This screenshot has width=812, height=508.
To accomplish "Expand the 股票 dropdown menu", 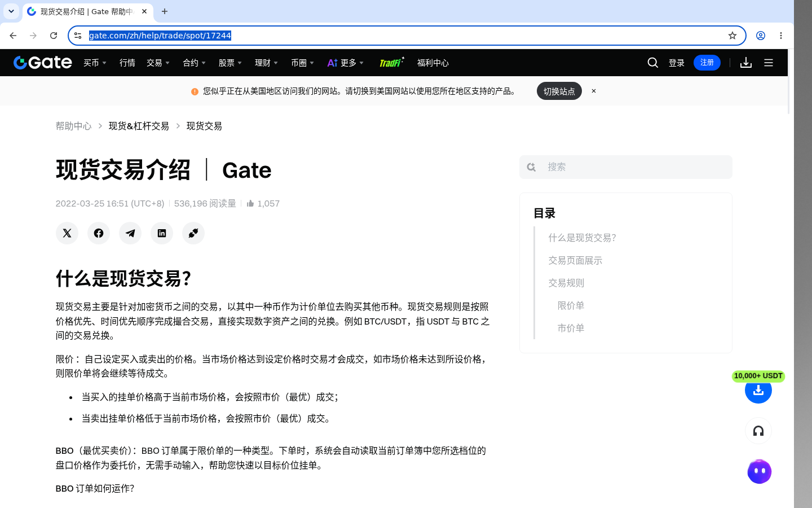I will (x=231, y=63).
